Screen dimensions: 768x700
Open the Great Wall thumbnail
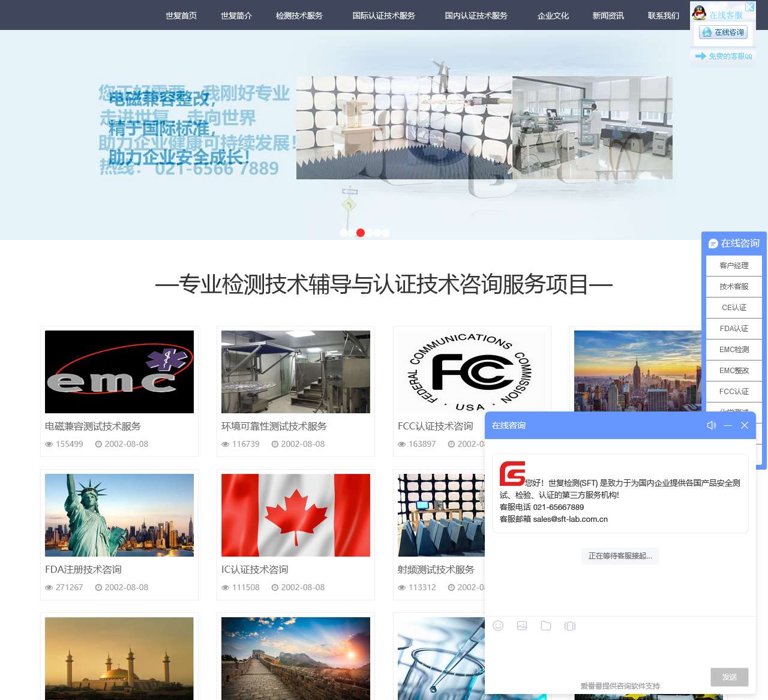[296, 659]
